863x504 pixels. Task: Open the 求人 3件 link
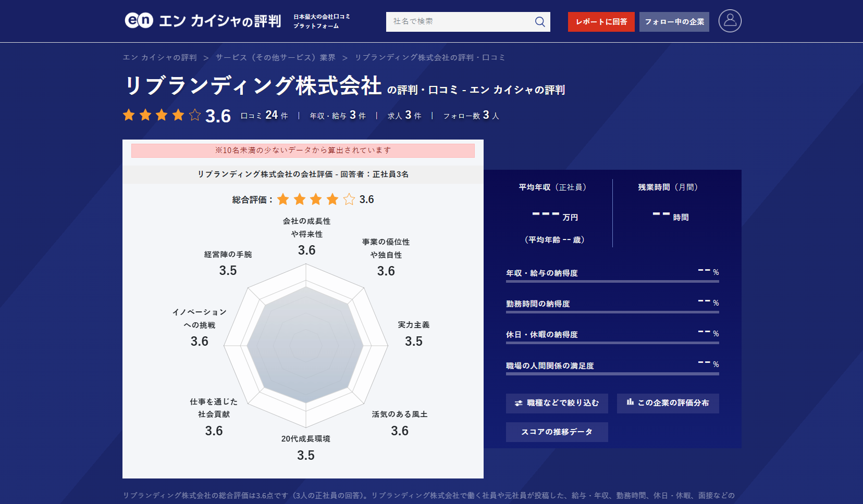(404, 115)
